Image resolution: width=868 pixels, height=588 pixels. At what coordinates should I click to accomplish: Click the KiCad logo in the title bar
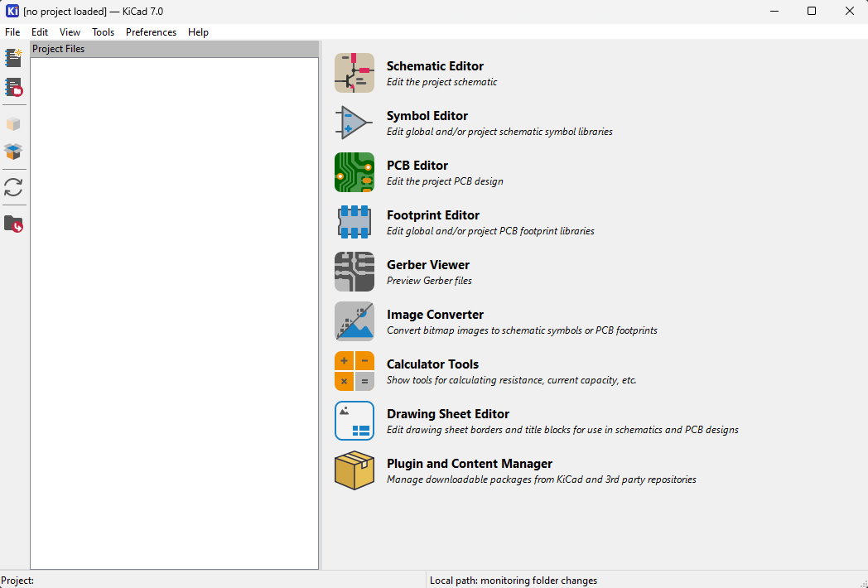(x=12, y=11)
